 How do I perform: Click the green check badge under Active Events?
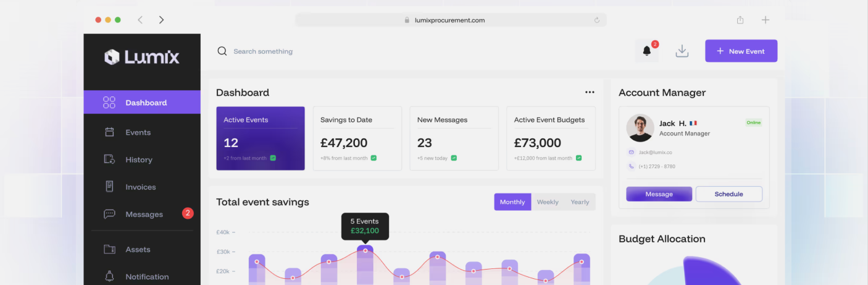(x=273, y=158)
